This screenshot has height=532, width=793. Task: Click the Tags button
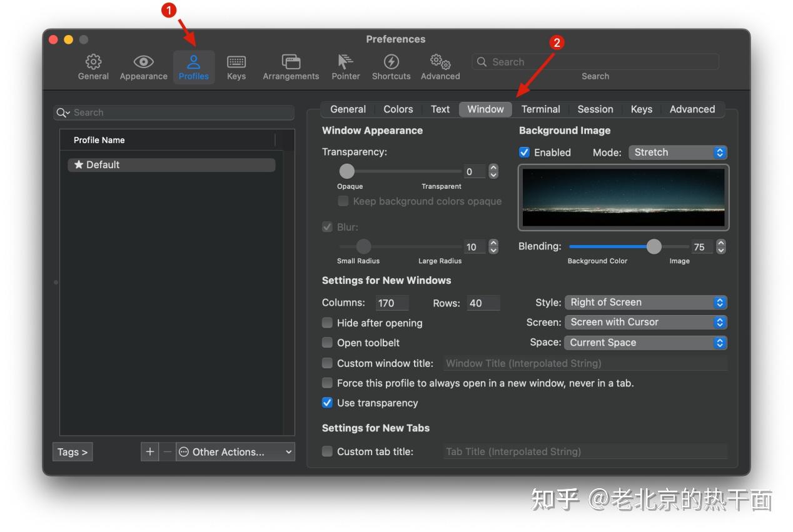click(72, 451)
